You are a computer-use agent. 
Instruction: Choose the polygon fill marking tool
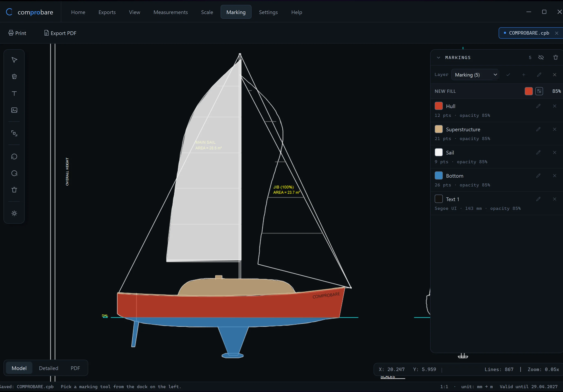pos(14,77)
